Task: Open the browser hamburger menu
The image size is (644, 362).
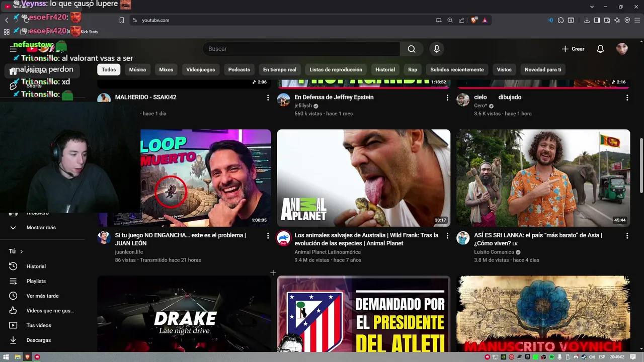Action: point(637,20)
